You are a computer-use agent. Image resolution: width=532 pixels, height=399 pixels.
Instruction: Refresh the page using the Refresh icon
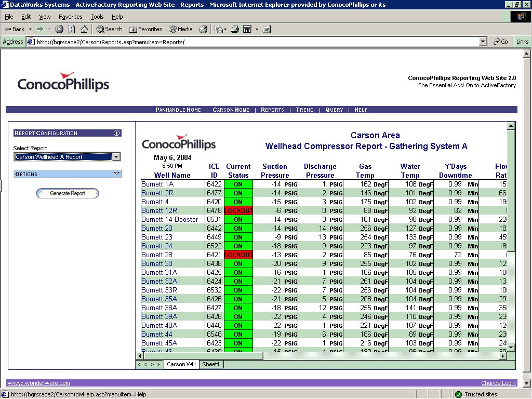pyautogui.click(x=72, y=29)
